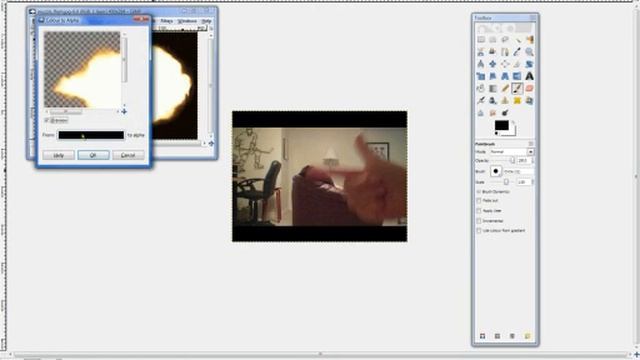Click the restore tool options icon
The width and height of the screenshot is (640, 360).
click(x=497, y=336)
